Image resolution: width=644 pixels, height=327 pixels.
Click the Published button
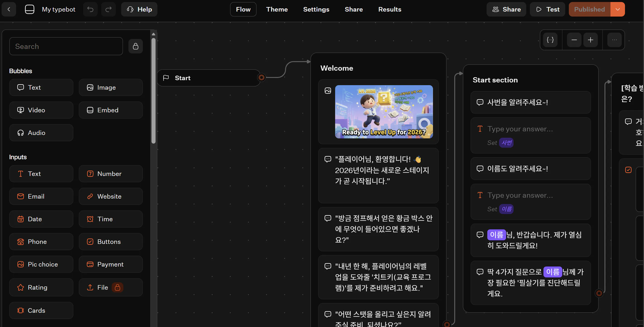tap(589, 9)
